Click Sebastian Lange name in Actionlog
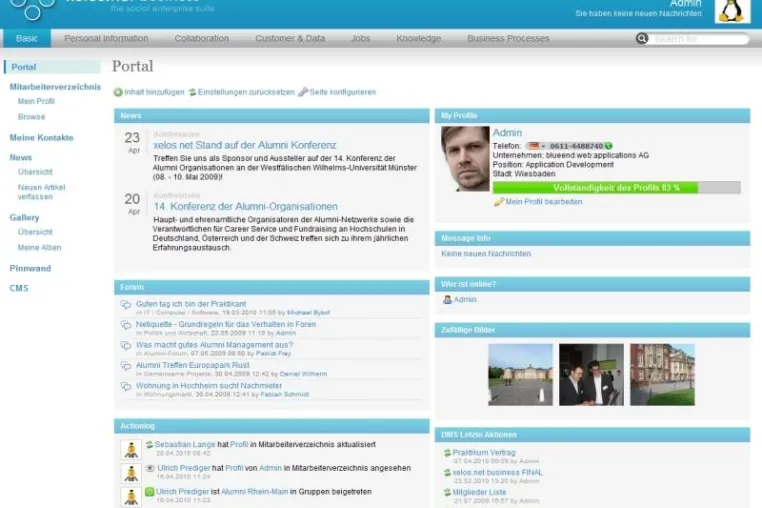The height and width of the screenshot is (508, 762). [185, 444]
